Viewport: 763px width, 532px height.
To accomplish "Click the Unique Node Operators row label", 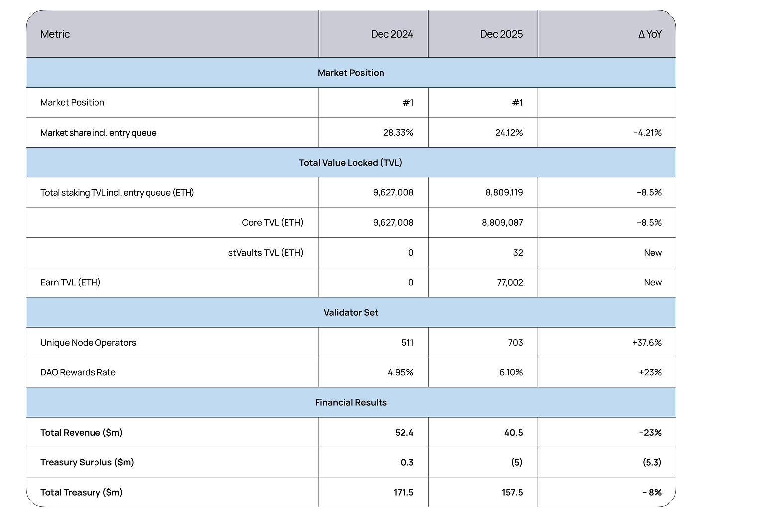I will tap(88, 343).
